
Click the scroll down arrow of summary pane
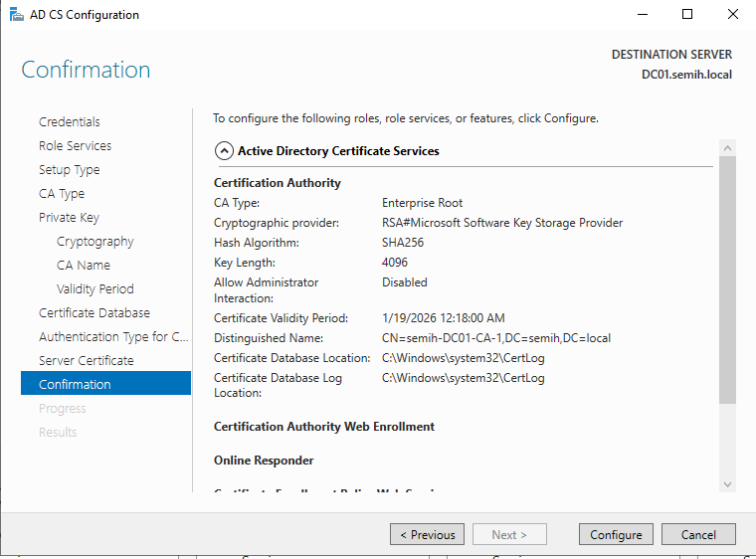pos(727,484)
